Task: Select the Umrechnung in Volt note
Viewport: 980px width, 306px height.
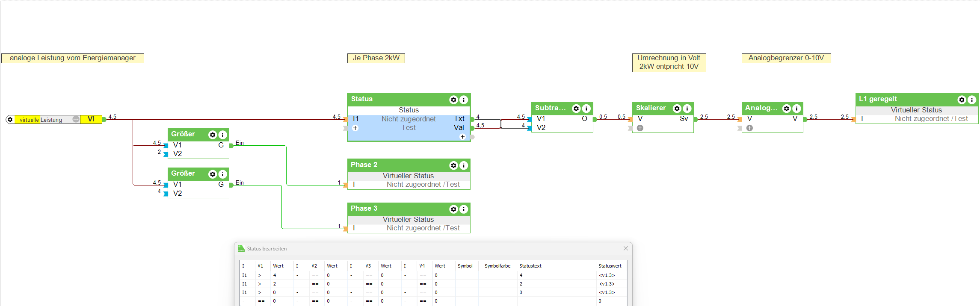Action: (x=669, y=62)
